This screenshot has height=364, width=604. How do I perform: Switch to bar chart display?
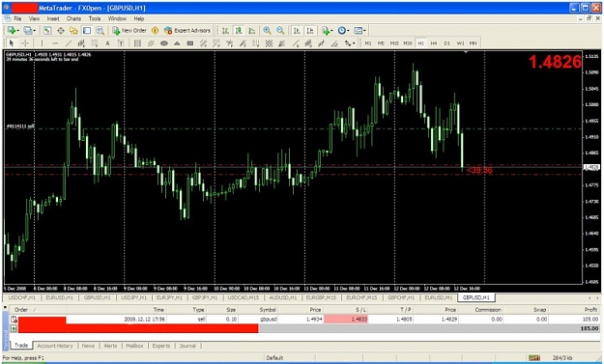point(226,30)
